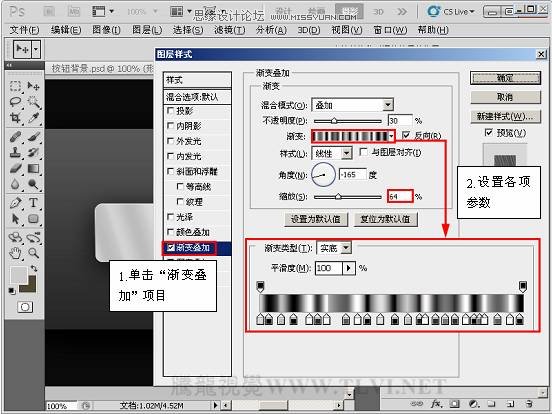This screenshot has width=552, height=414.
Task: Click the 缩放 scale slider handle
Action: click(338, 196)
